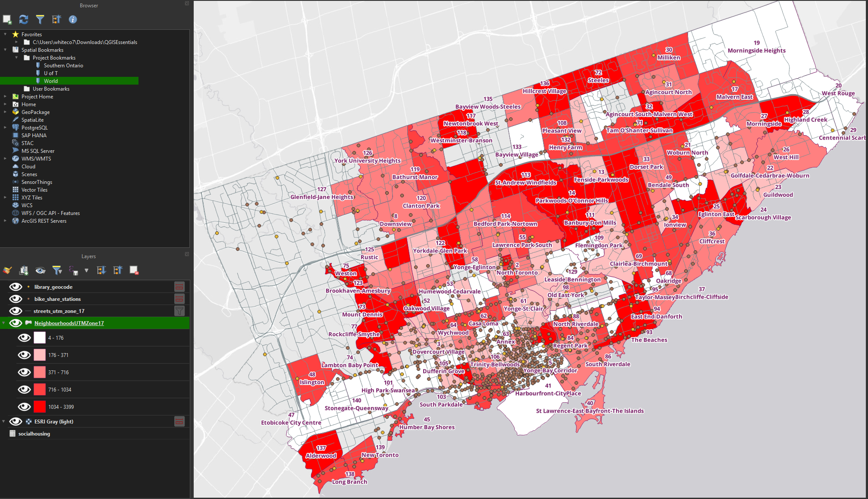Select the PostgreSQL browser entry
Viewport: 868px width, 499px height.
tap(35, 127)
